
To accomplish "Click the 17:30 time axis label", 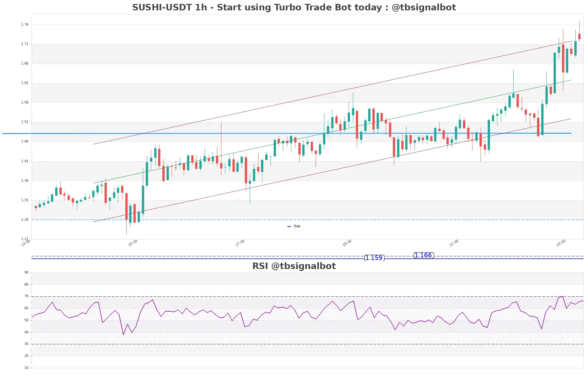I will pyautogui.click(x=240, y=243).
